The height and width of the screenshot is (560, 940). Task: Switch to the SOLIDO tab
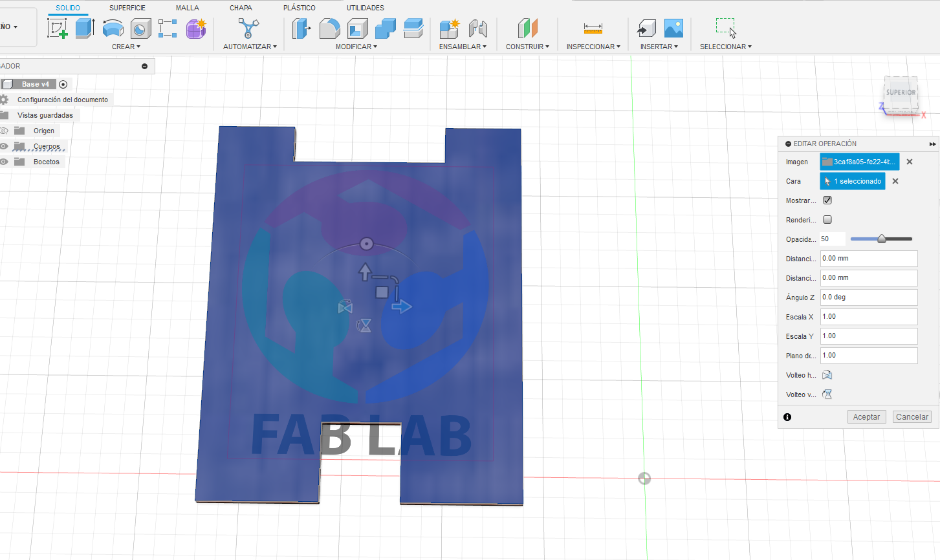(x=68, y=8)
